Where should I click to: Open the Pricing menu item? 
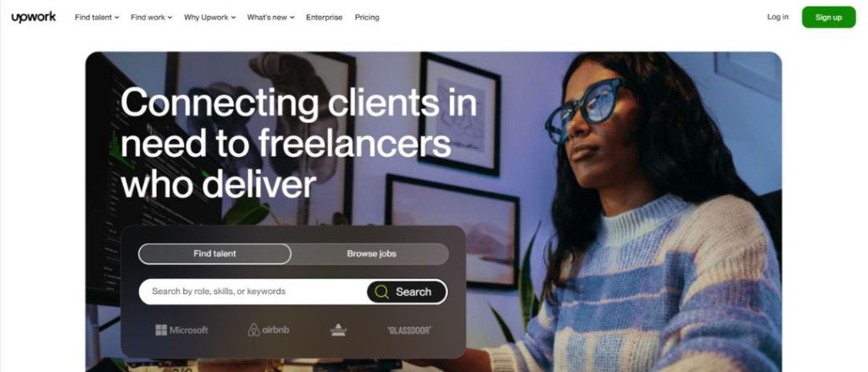point(367,17)
